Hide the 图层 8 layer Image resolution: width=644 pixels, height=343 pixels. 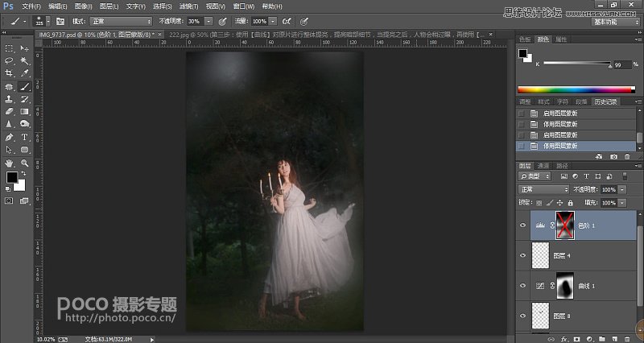522,316
